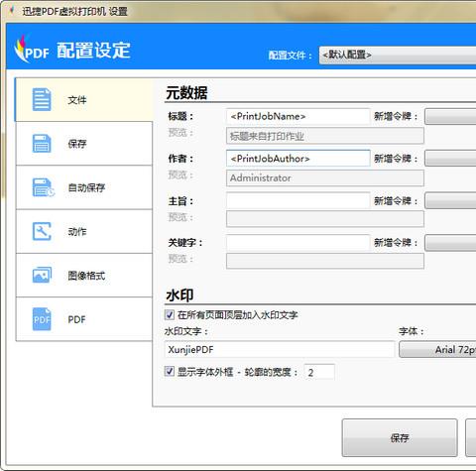Image resolution: width=476 pixels, height=471 pixels.
Task: Click the Arial 72pt font button
Action: 437,349
